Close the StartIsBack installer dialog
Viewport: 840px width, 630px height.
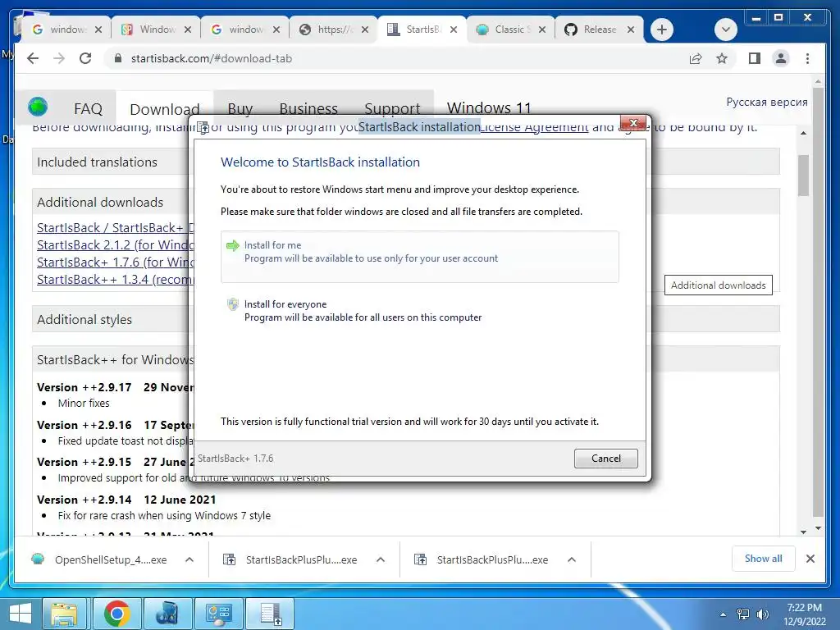coord(633,123)
